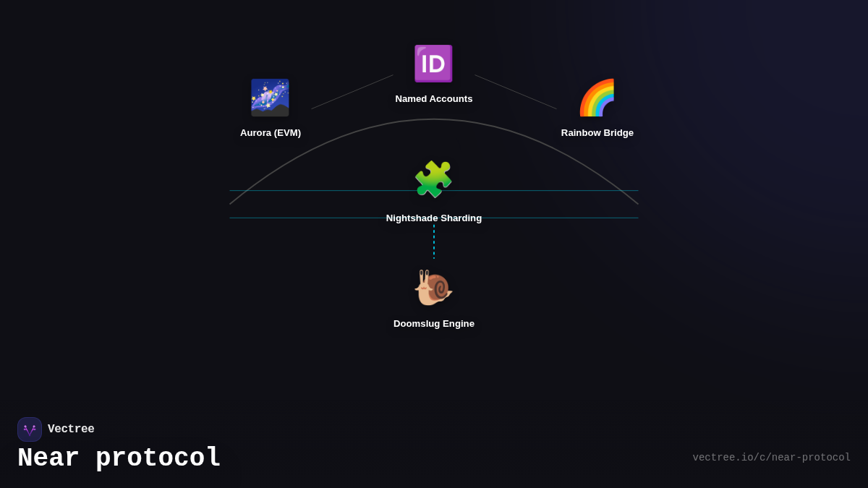Viewport: 868px width, 488px height.
Task: Click the Vectree logo icon
Action: [x=30, y=429]
